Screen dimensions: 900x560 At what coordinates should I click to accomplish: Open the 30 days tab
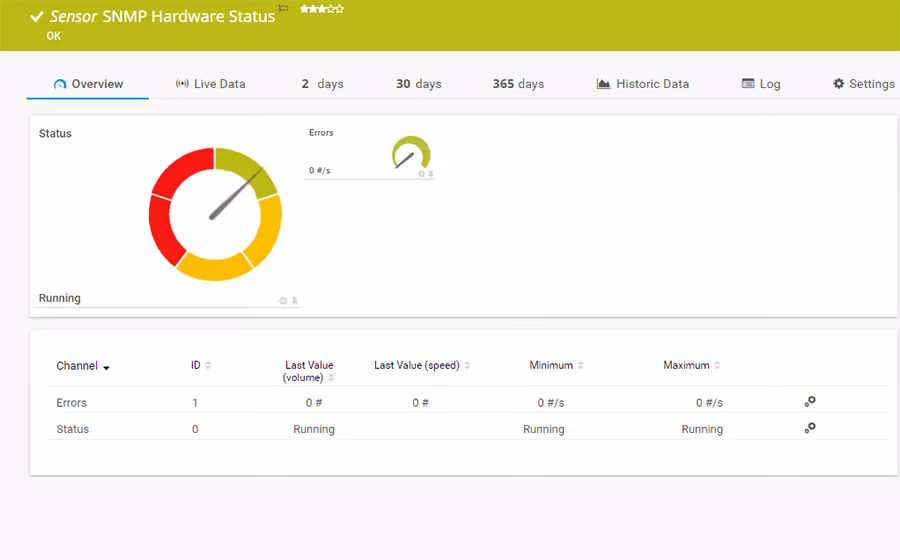418,84
